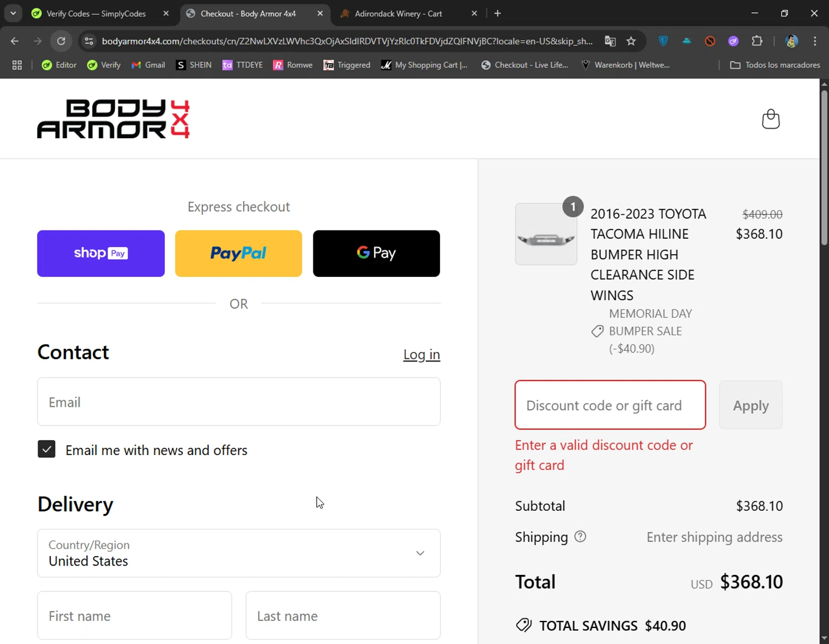The width and height of the screenshot is (829, 644).
Task: Reload the checkout page
Action: [61, 41]
